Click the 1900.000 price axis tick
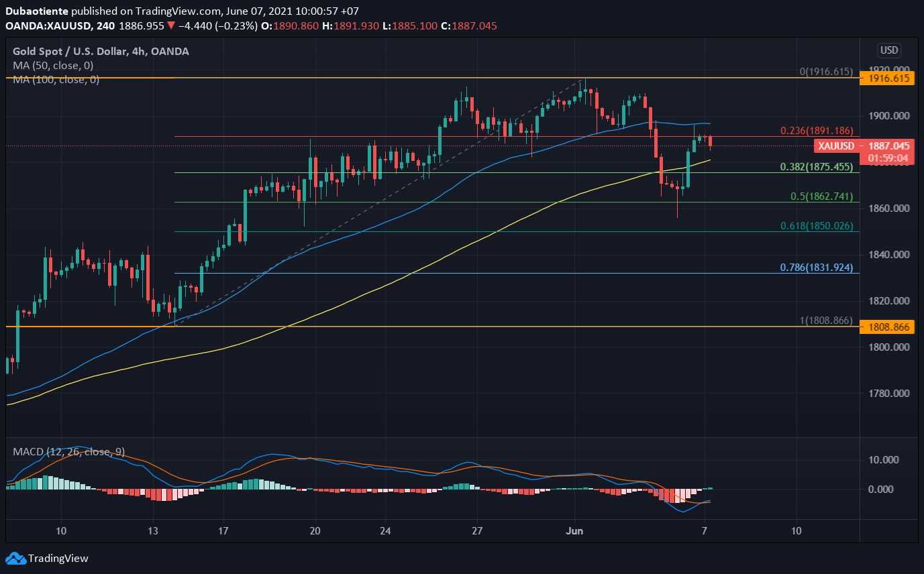924x574 pixels. [x=888, y=116]
